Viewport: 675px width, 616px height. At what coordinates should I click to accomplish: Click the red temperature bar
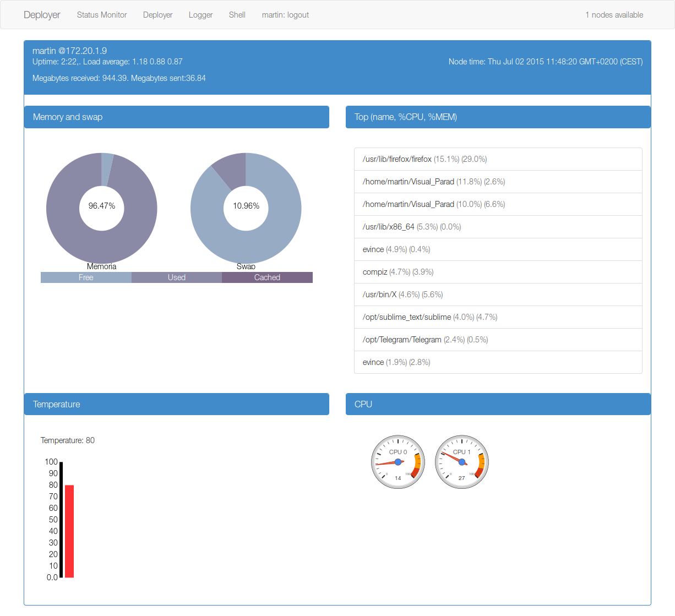(x=68, y=531)
